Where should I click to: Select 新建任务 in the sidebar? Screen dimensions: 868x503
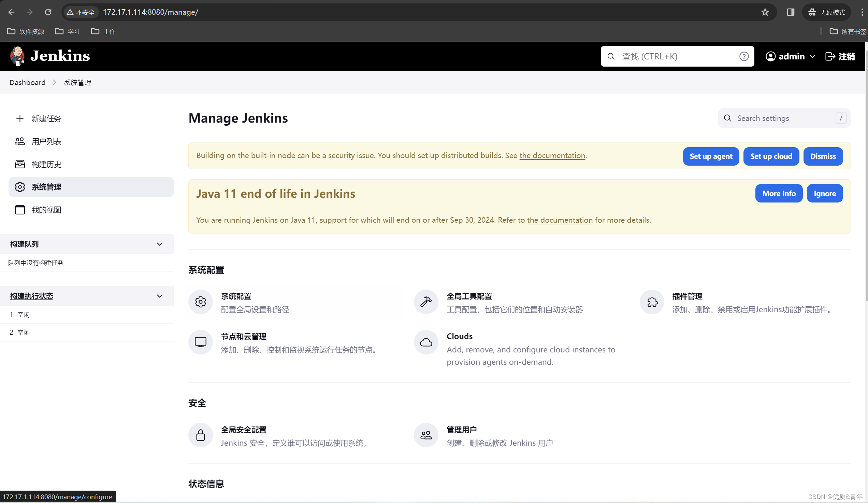[91, 118]
